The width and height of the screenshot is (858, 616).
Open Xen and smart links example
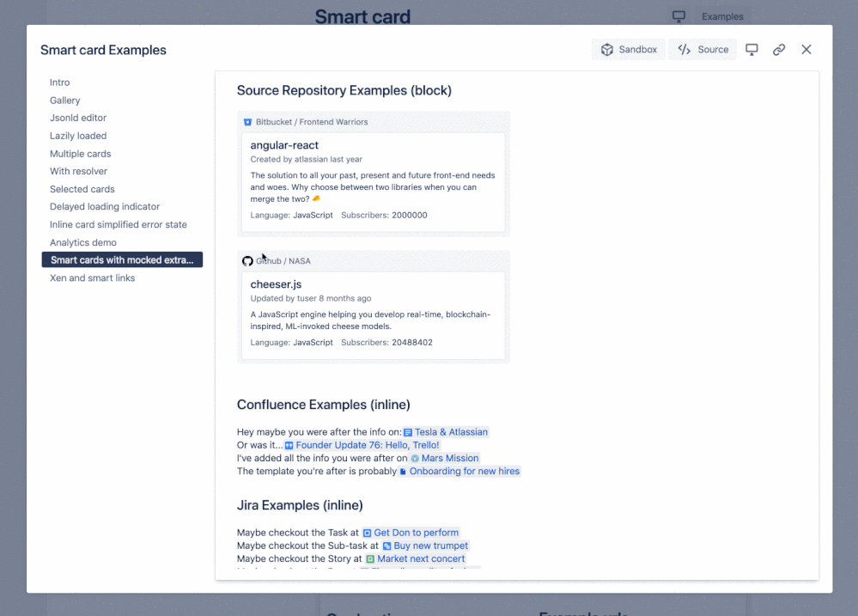pyautogui.click(x=92, y=278)
